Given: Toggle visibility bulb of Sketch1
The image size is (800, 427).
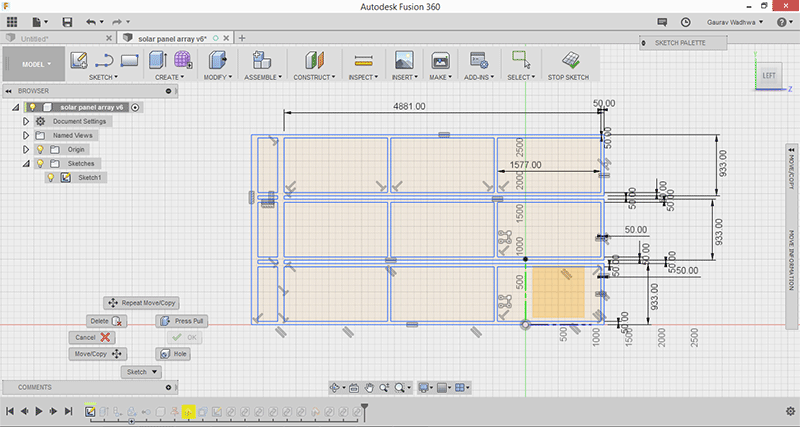Looking at the screenshot, I should [50, 177].
